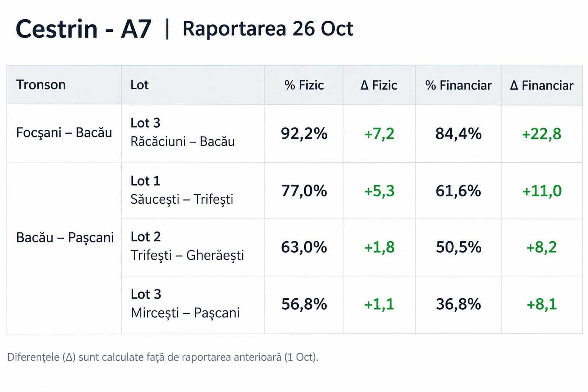Click the 92,2% physical progress value

304,134
